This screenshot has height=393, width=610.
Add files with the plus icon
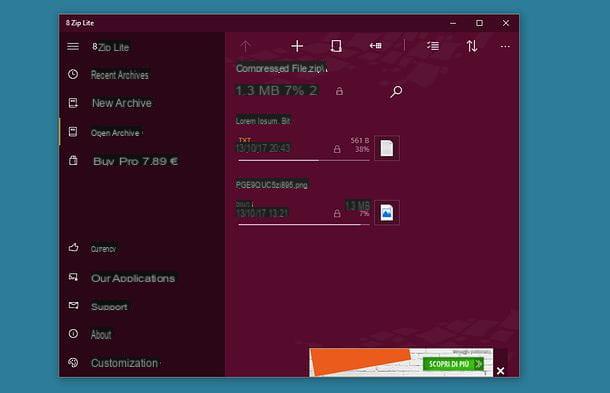tap(297, 46)
